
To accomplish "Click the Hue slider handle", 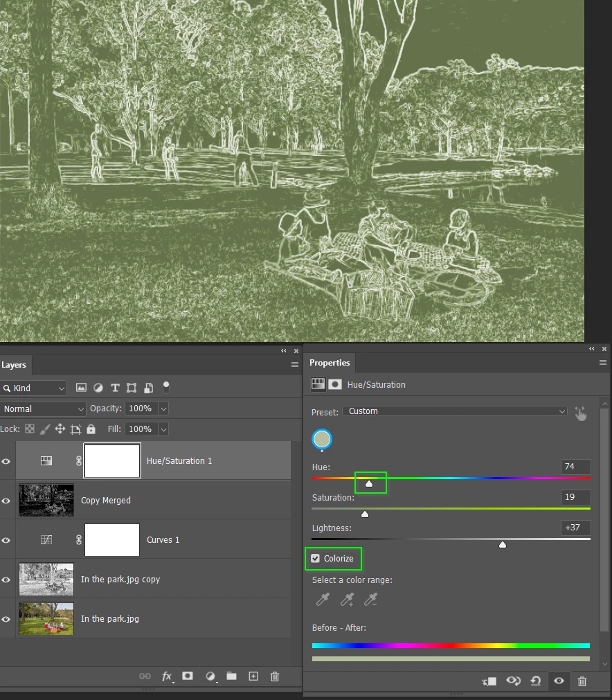I will [x=369, y=483].
